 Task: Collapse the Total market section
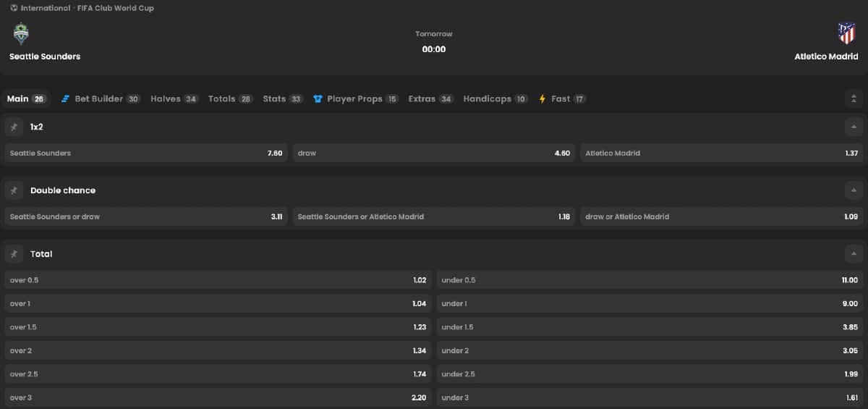tap(854, 254)
